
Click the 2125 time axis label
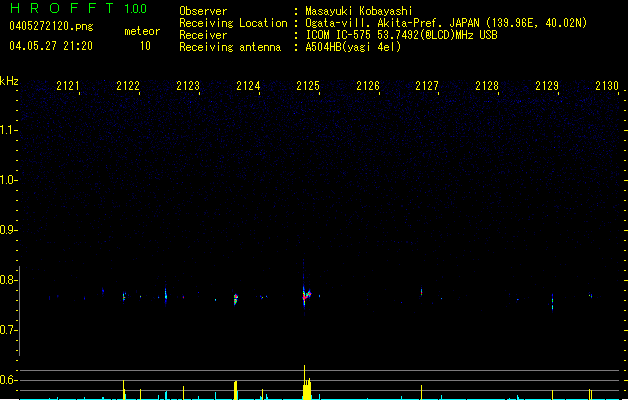(x=308, y=86)
